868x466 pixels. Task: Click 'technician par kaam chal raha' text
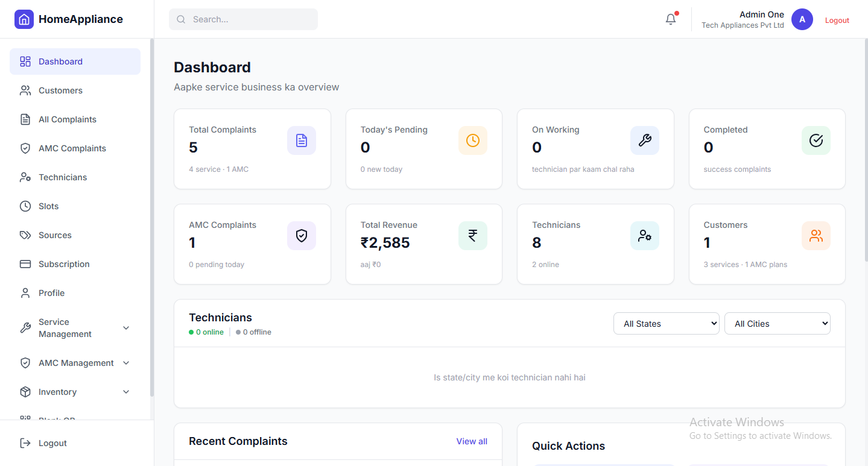point(583,169)
